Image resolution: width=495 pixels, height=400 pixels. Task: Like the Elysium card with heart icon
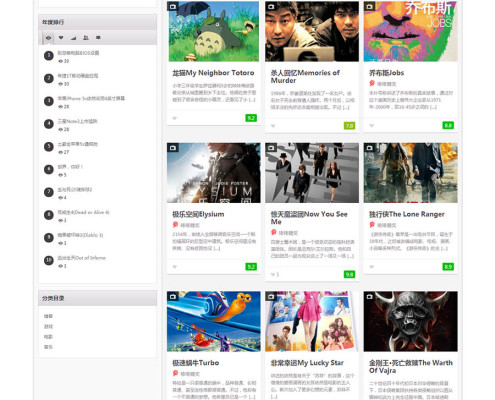coord(174,267)
